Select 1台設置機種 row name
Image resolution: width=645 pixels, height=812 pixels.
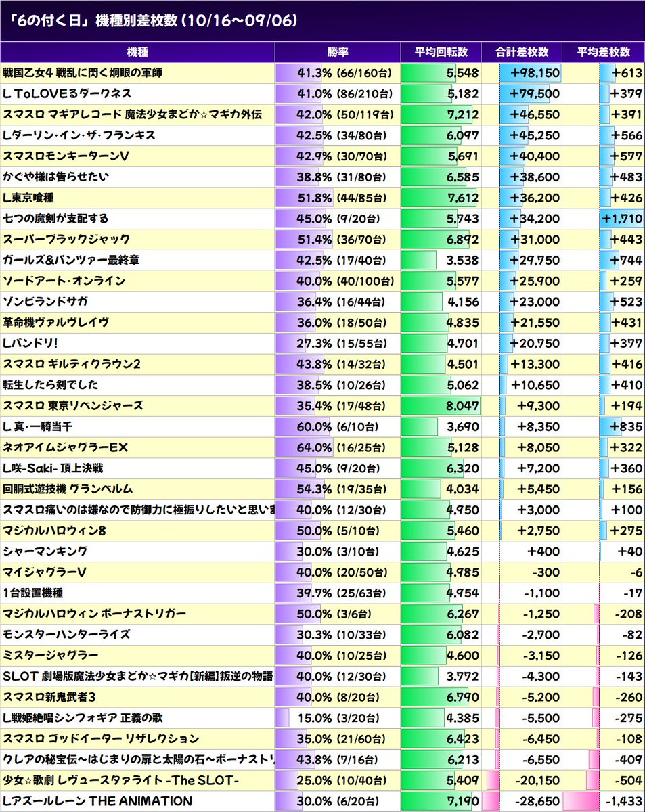pyautogui.click(x=33, y=593)
